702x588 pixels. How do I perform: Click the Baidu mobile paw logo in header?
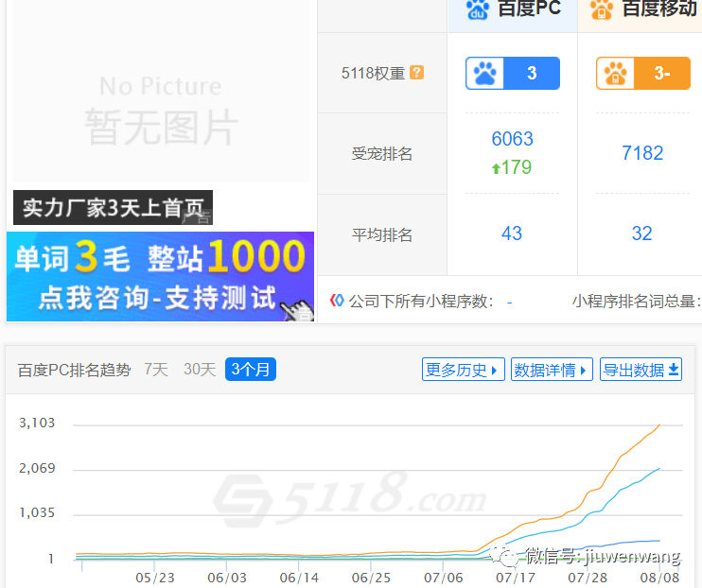click(602, 9)
